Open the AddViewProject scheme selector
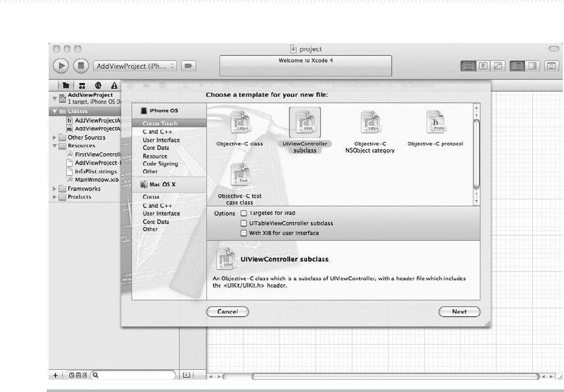Image resolution: width=564 pixels, height=392 pixels. pos(135,66)
